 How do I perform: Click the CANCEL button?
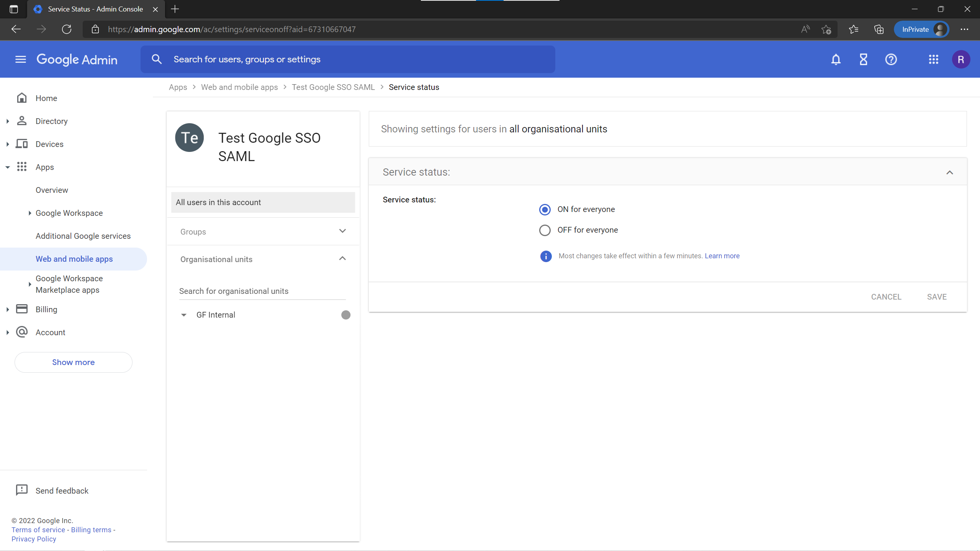886,297
